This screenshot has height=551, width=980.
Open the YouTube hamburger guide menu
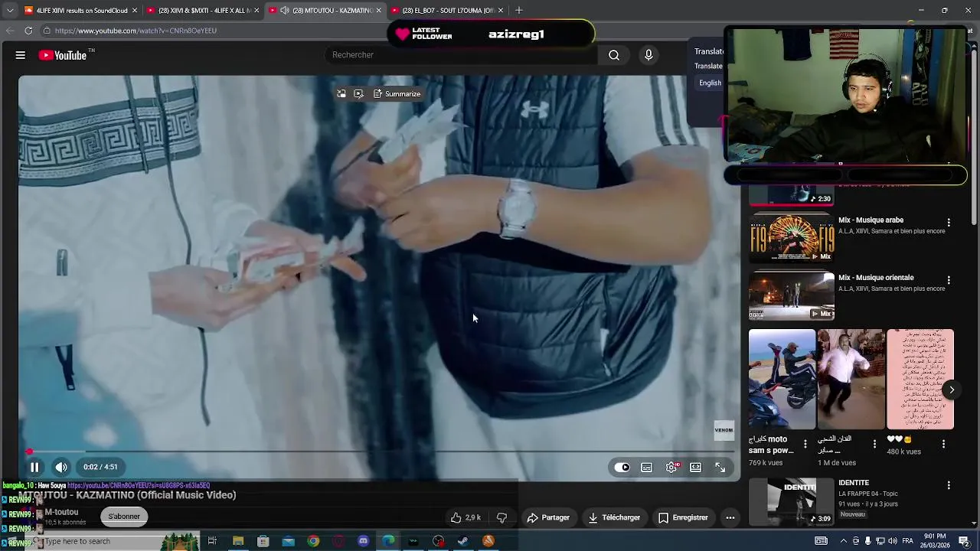point(21,55)
